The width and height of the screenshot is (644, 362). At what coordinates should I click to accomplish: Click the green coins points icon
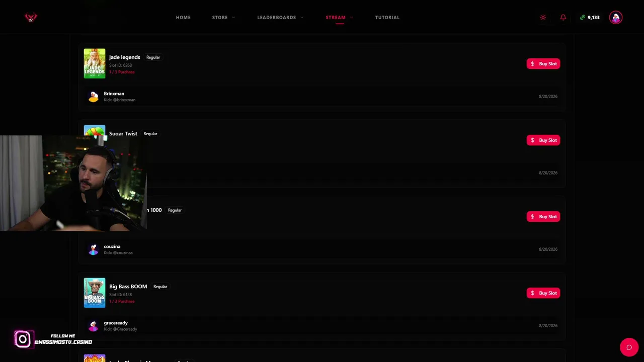tap(583, 18)
